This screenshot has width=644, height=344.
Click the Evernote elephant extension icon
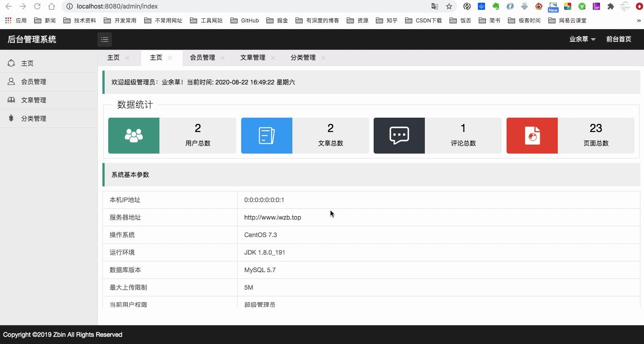click(x=496, y=6)
